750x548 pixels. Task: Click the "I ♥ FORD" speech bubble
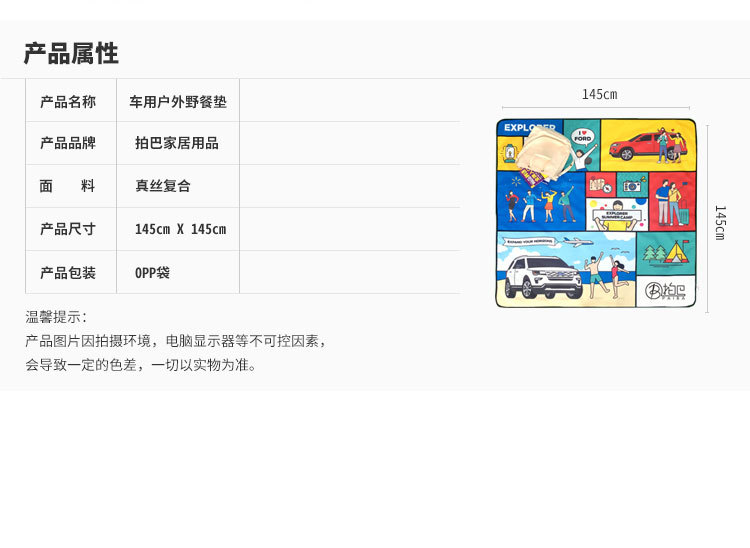[582, 136]
